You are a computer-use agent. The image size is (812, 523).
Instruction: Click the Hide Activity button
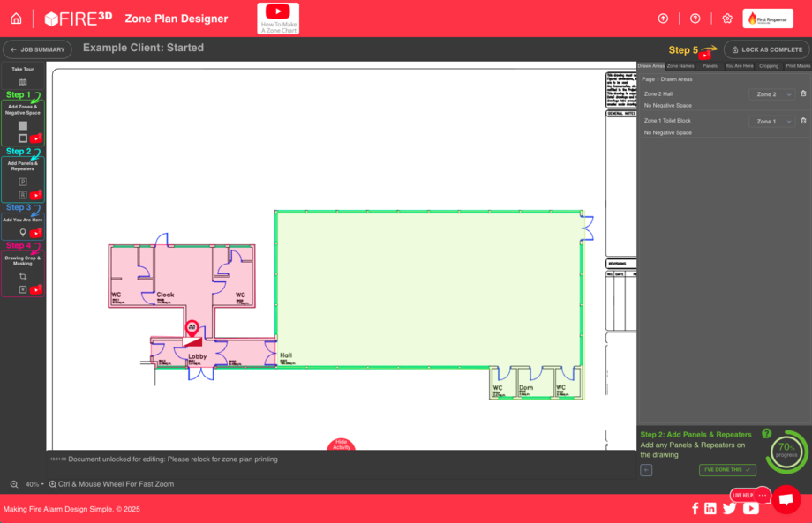pos(341,445)
